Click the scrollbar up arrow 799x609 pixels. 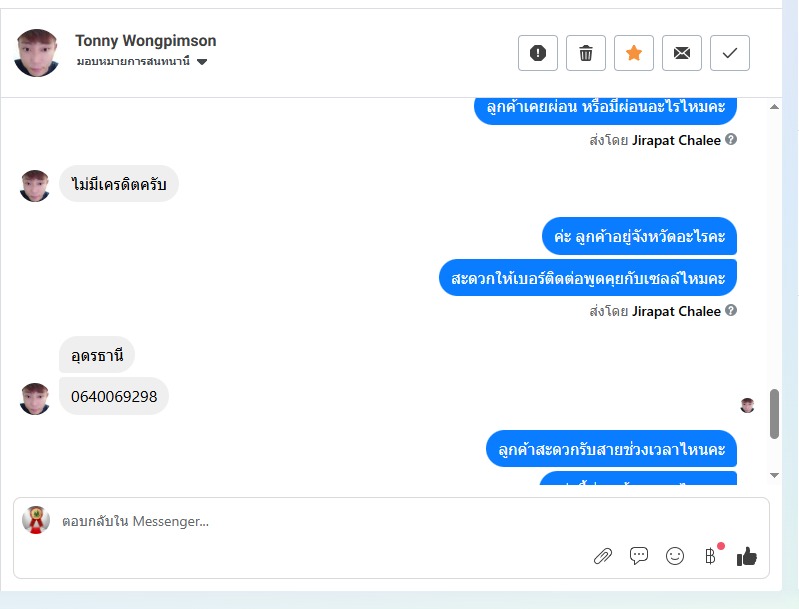pos(774,107)
